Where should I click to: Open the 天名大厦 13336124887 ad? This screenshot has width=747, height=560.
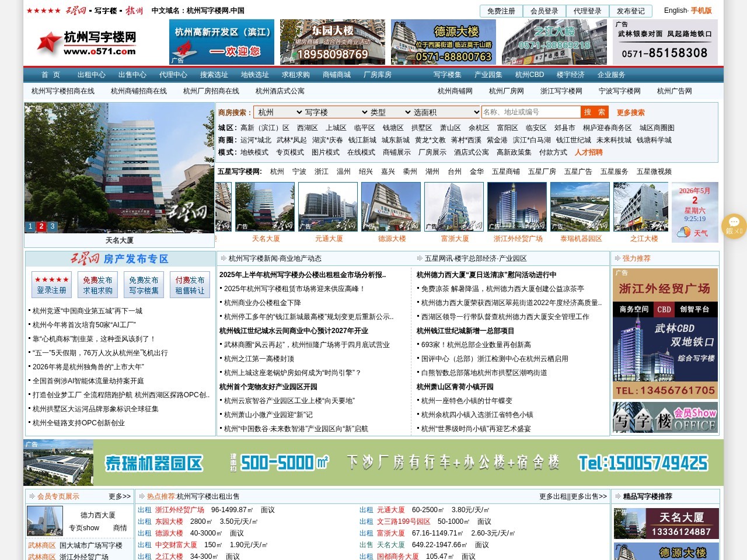point(666,523)
